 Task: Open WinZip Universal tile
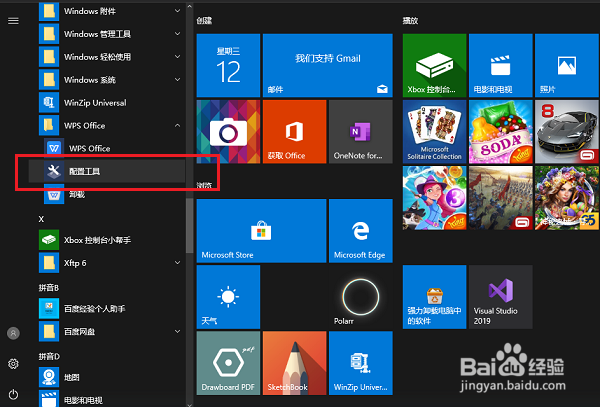pyautogui.click(x=360, y=363)
